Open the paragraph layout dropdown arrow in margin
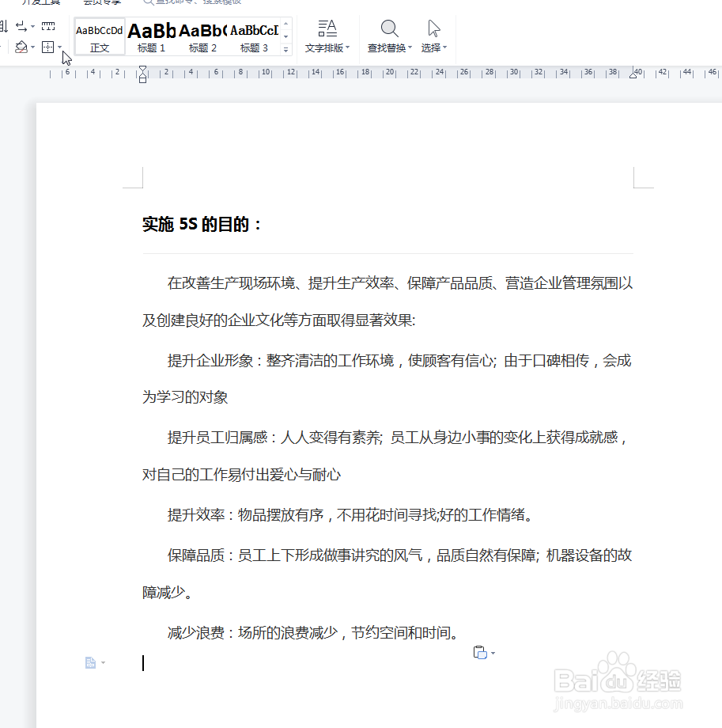Viewport: 722px width, 728px height. [103, 662]
